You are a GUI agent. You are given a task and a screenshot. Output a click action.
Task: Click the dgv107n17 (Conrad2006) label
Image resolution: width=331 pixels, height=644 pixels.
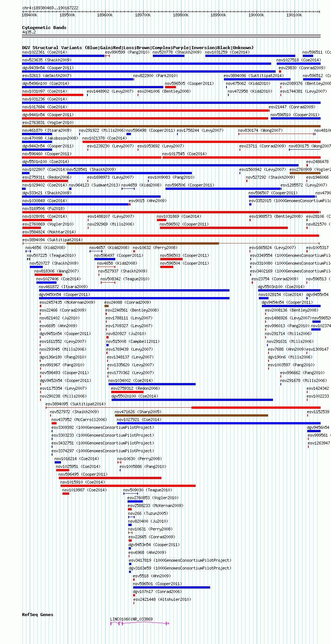point(158,592)
